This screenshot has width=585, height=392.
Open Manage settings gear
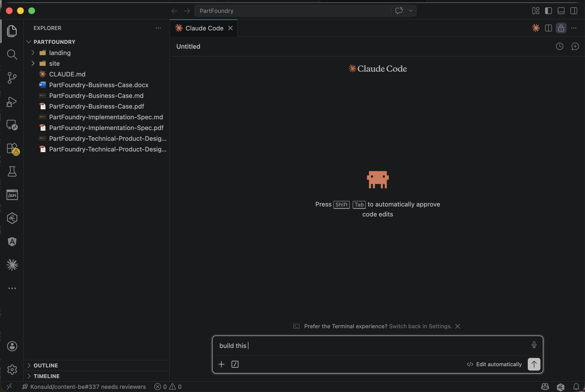click(12, 370)
